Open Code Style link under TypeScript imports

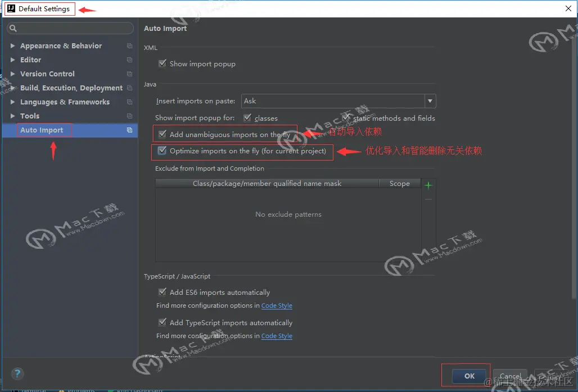(277, 336)
